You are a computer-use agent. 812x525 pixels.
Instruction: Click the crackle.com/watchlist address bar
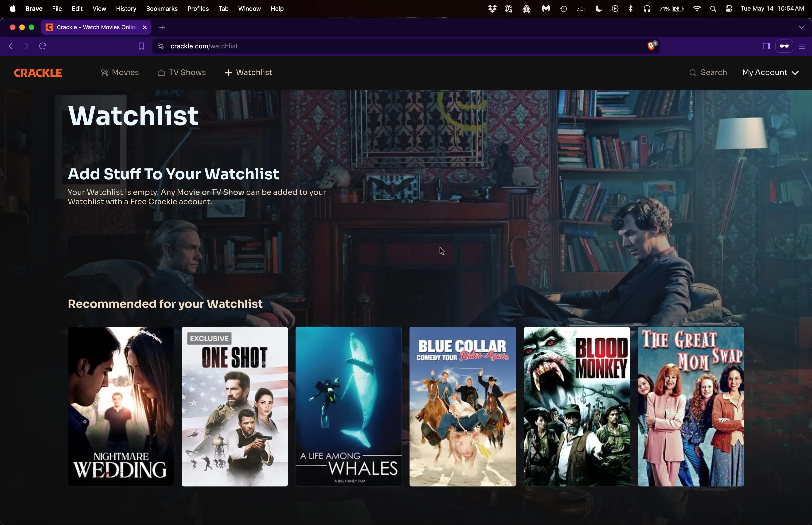pos(406,46)
